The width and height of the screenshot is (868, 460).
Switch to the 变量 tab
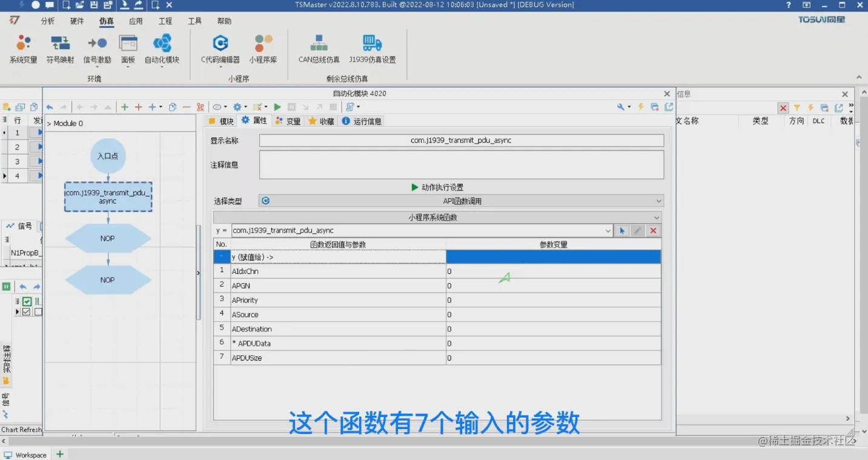click(288, 121)
